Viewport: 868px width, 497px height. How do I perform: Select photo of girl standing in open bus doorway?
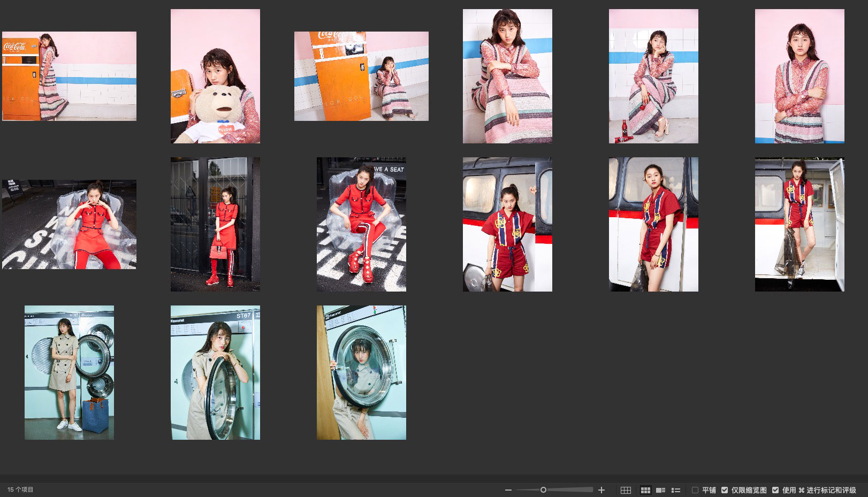pyautogui.click(x=800, y=224)
